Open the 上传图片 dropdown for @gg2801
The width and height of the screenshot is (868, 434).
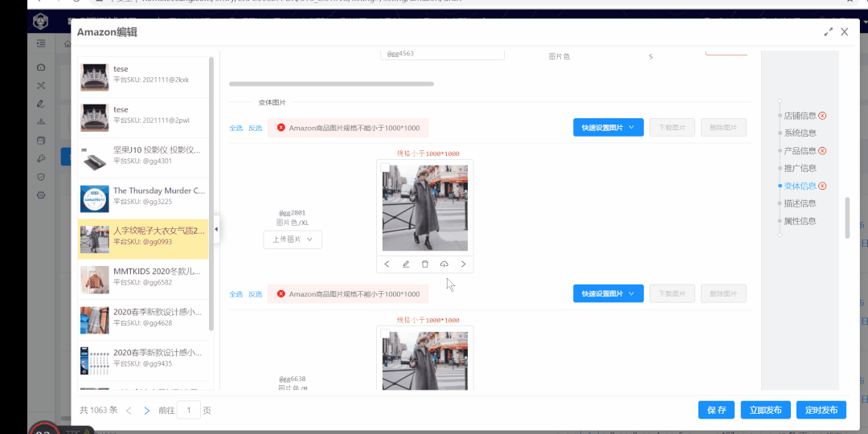[x=293, y=240]
